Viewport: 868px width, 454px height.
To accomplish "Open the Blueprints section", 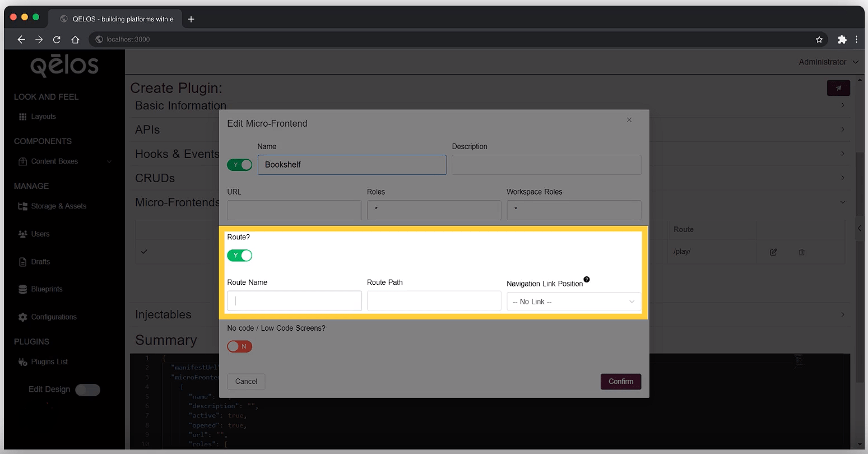I will [24, 289].
